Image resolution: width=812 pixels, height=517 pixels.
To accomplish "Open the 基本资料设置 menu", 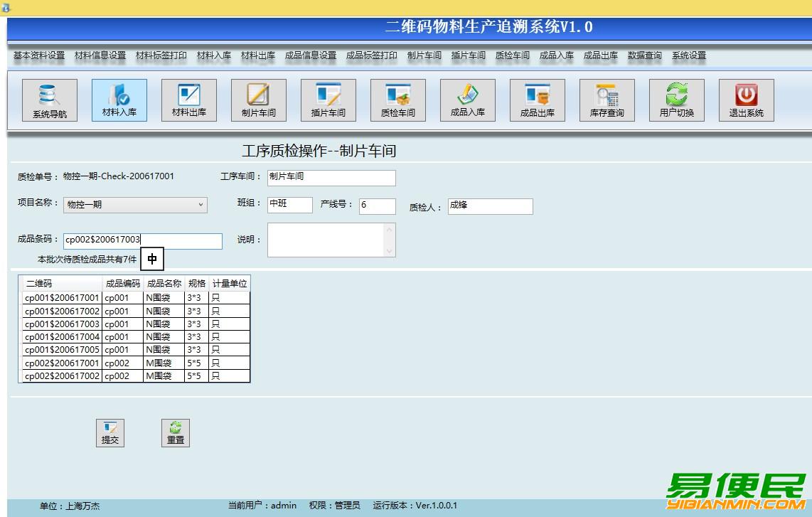I will 38,55.
